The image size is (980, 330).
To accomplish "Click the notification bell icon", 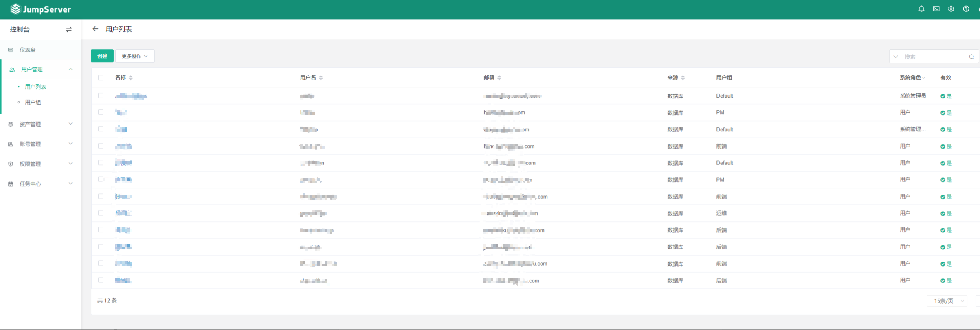I will [921, 9].
